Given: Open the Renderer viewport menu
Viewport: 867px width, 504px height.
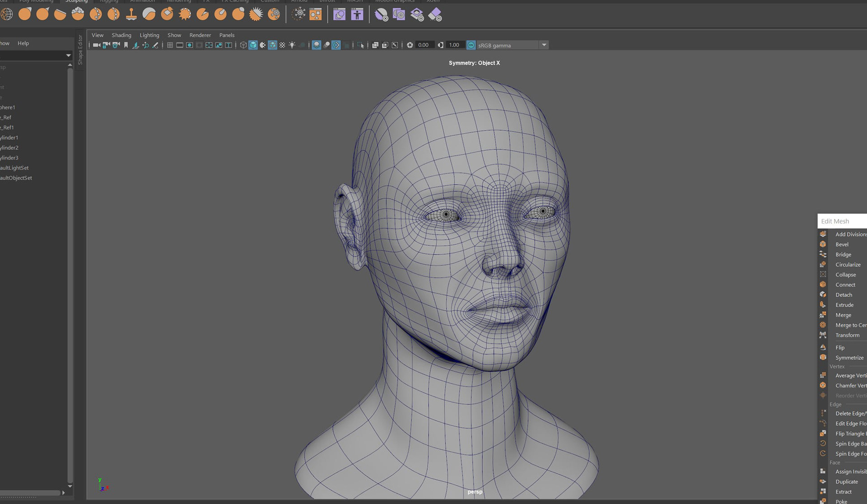Looking at the screenshot, I should point(200,35).
